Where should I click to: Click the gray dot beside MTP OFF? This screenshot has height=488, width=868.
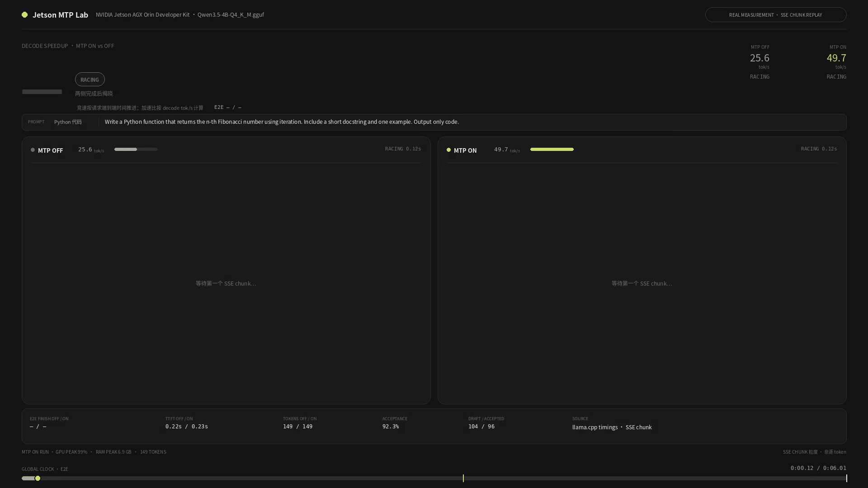click(x=33, y=150)
